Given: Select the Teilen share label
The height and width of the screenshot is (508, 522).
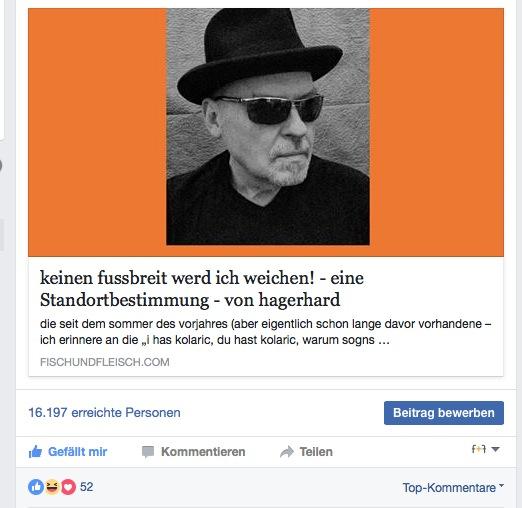Looking at the screenshot, I should [x=316, y=452].
